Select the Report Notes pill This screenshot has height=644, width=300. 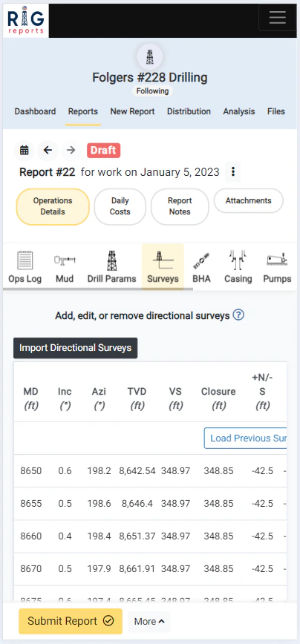pyautogui.click(x=180, y=206)
